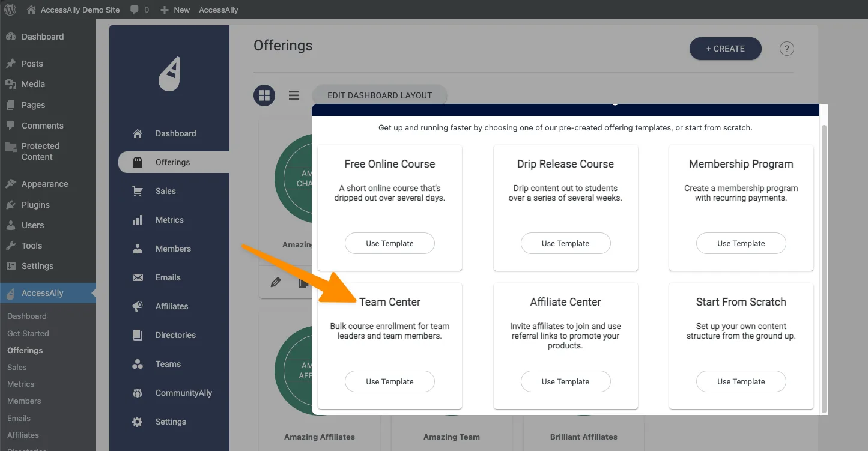Click the help question mark icon

[x=787, y=49]
